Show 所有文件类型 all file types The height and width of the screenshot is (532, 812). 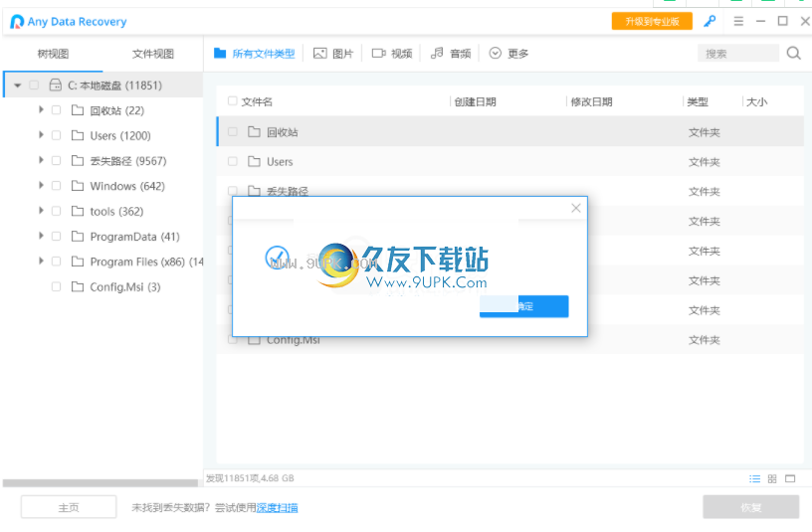point(255,54)
